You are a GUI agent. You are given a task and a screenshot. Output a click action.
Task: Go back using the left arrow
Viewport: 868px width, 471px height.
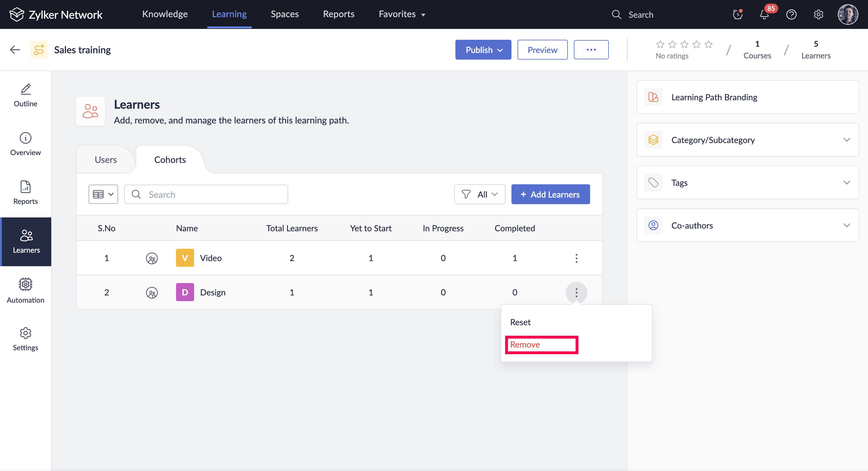pos(15,50)
